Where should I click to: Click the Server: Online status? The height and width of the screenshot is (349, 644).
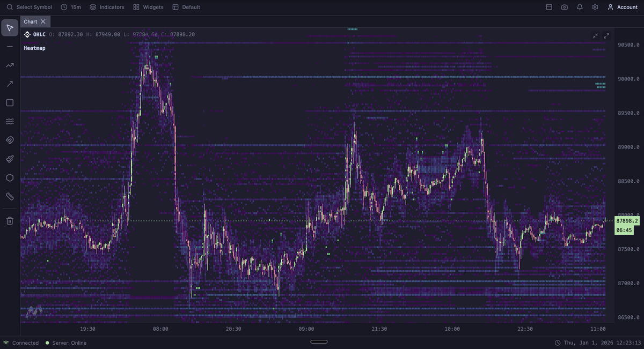(65, 343)
